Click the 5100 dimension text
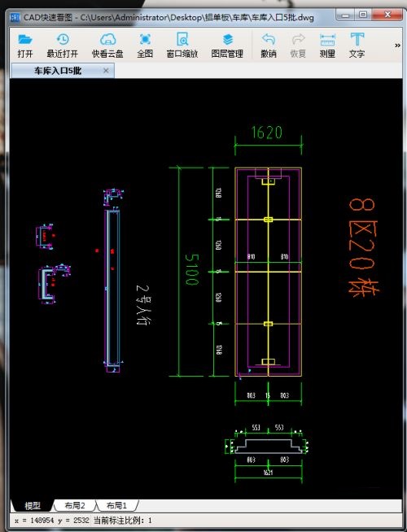The width and height of the screenshot is (407, 532). coord(192,269)
